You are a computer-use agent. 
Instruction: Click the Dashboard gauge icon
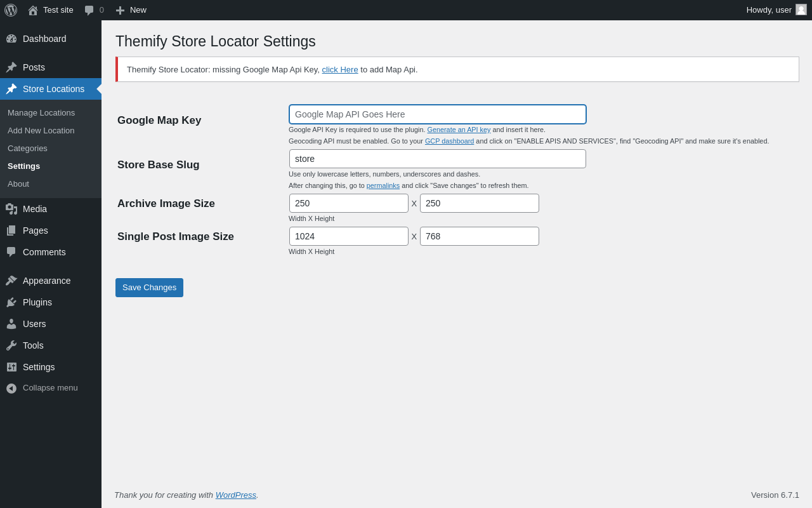pos(11,39)
